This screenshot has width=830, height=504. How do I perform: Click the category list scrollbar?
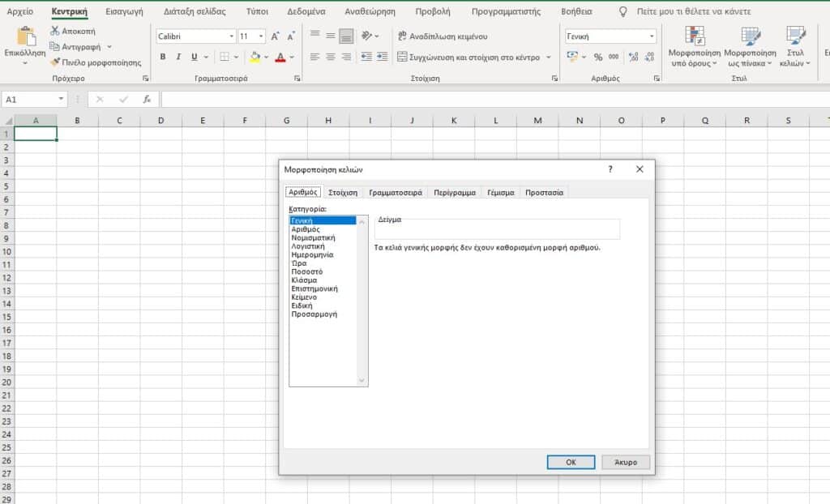pyautogui.click(x=362, y=301)
